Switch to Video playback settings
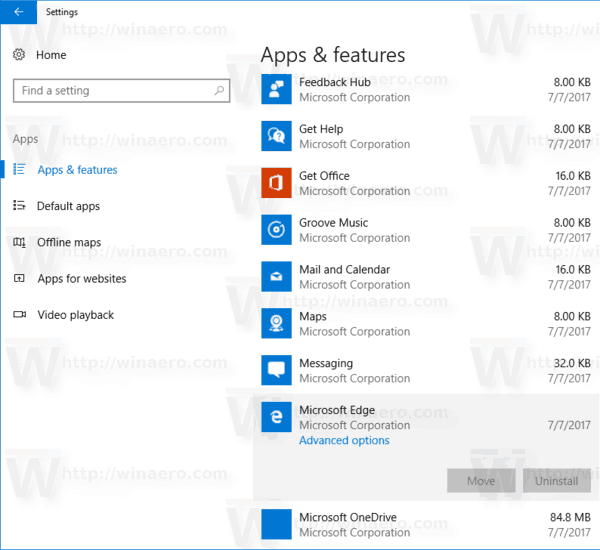 75,315
